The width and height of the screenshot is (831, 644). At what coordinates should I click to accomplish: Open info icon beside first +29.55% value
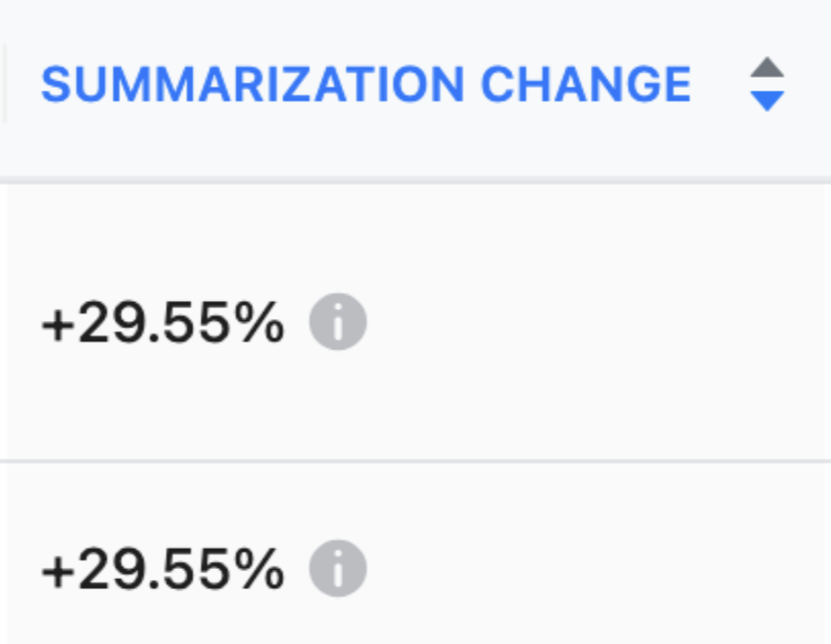point(338,321)
